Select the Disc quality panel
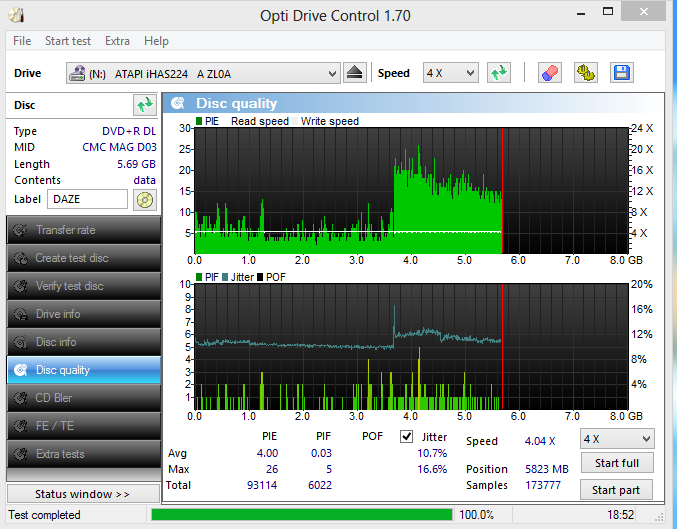This screenshot has width=677, height=529. [x=84, y=370]
